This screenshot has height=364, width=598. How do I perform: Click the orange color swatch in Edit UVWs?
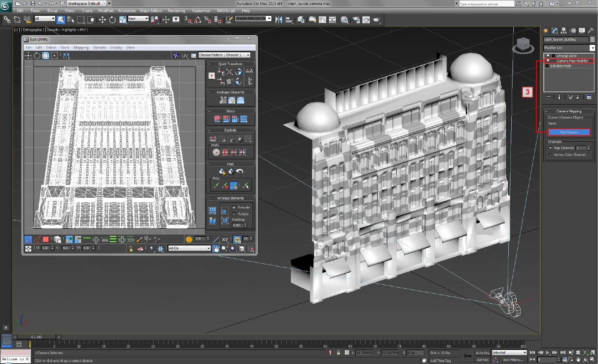[x=190, y=239]
